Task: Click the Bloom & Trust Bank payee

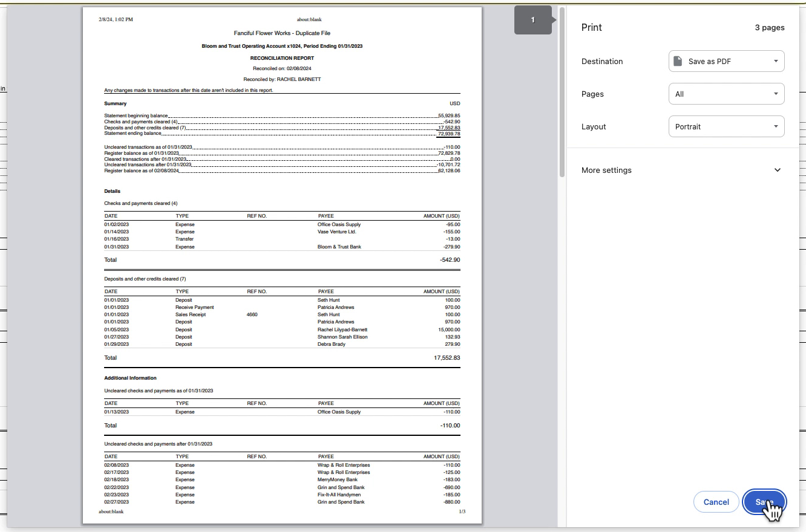Action: coord(339,247)
